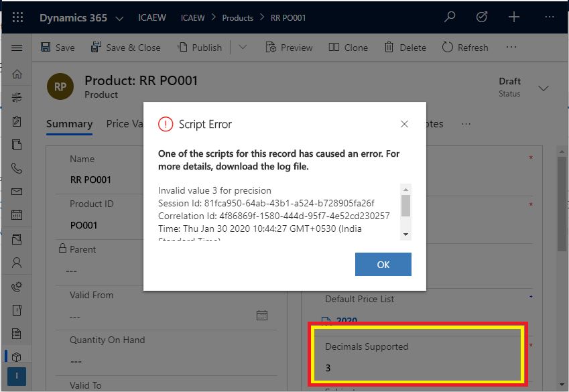Viewport: 569px width, 392px height.
Task: Open the ICAEW app name link
Action: coord(152,17)
